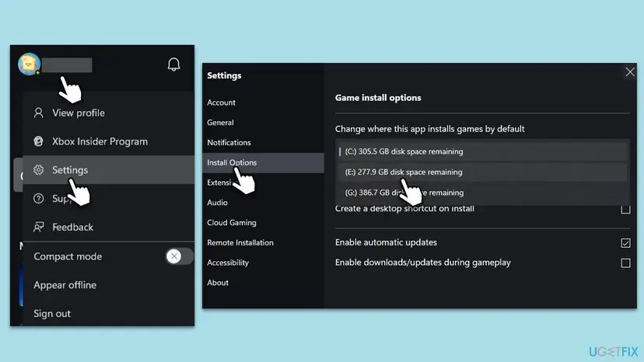Switch to General settings tab
This screenshot has width=644, height=362.
tap(263, 123)
